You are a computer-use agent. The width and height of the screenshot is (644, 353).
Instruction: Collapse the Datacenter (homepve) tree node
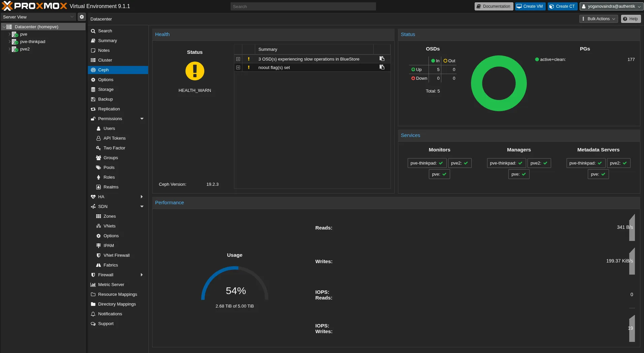[x=4, y=27]
